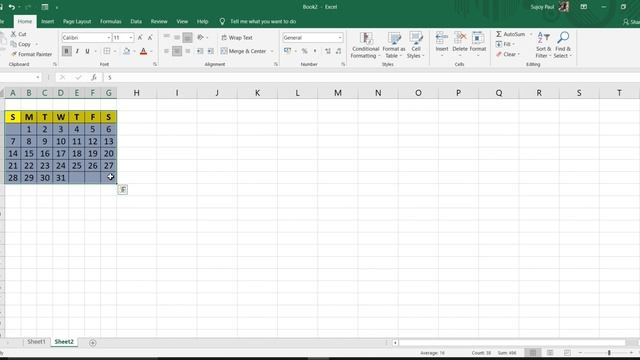640x360 pixels.
Task: Toggle Underline formatting
Action: [x=87, y=51]
